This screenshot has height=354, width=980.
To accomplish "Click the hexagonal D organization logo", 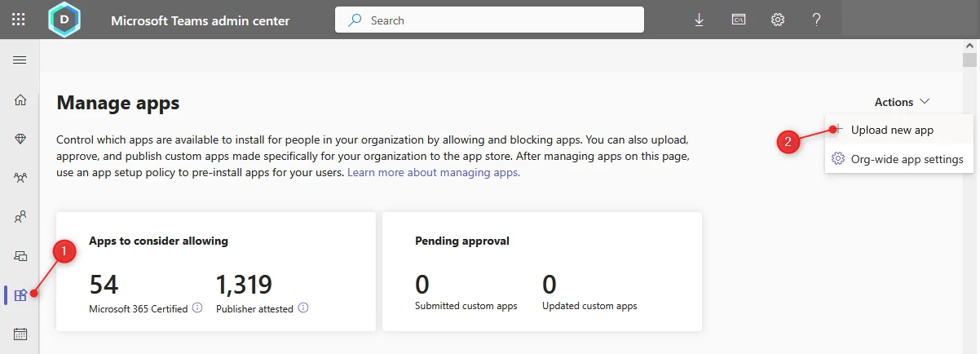I will click(x=65, y=20).
